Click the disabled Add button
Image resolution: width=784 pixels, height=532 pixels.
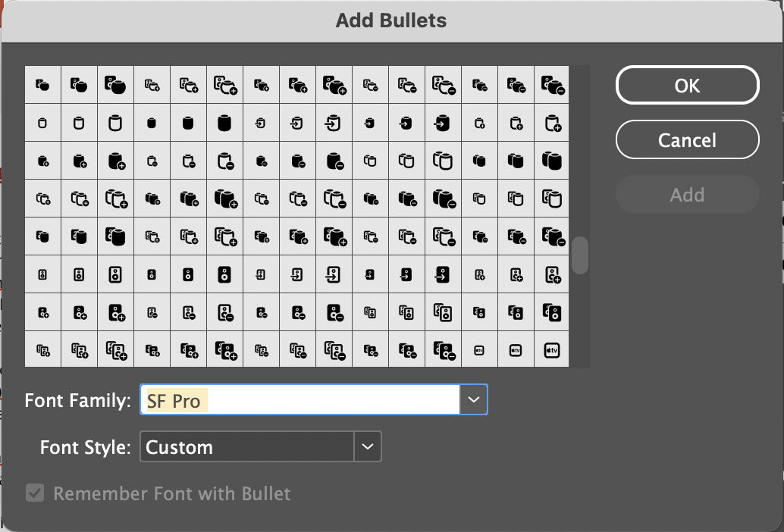[687, 194]
